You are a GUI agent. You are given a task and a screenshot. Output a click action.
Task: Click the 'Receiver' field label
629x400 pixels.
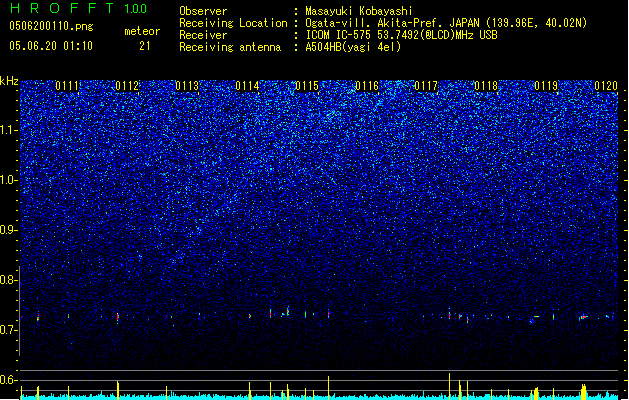coord(203,35)
